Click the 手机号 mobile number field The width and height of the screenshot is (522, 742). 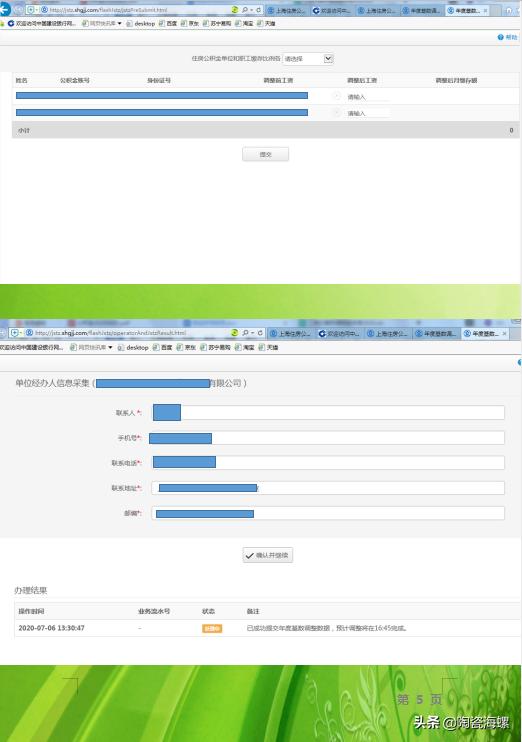point(328,438)
